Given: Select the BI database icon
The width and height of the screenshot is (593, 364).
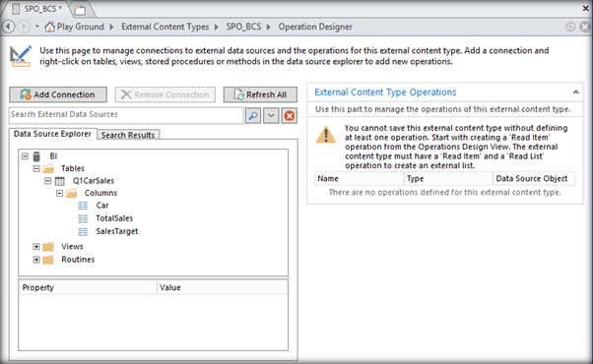Looking at the screenshot, I should tap(36, 156).
